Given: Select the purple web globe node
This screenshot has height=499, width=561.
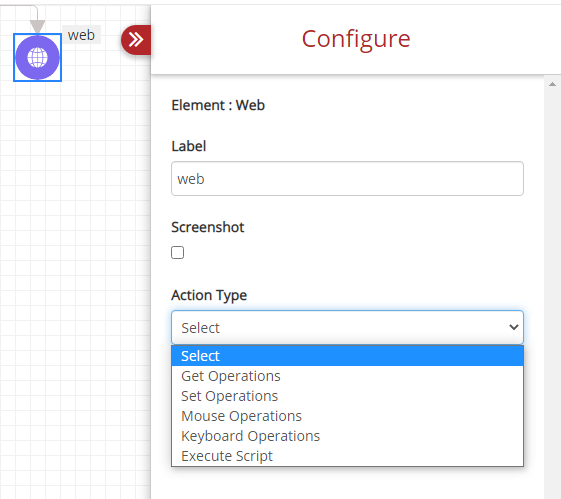Looking at the screenshot, I should tap(38, 58).
